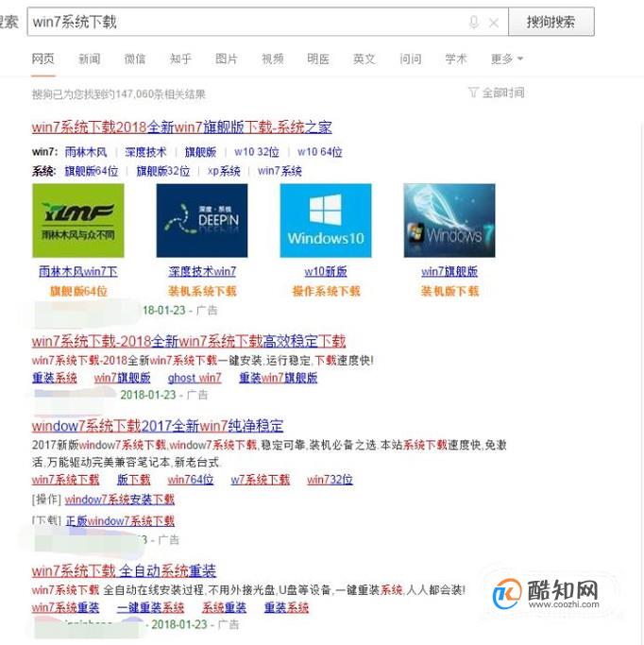Open the 全部时间 time filter

[497, 93]
